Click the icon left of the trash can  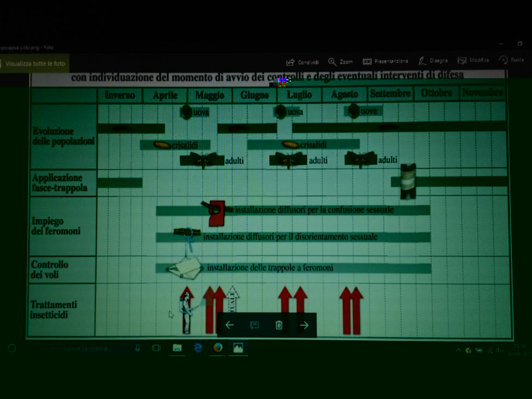pos(254,325)
